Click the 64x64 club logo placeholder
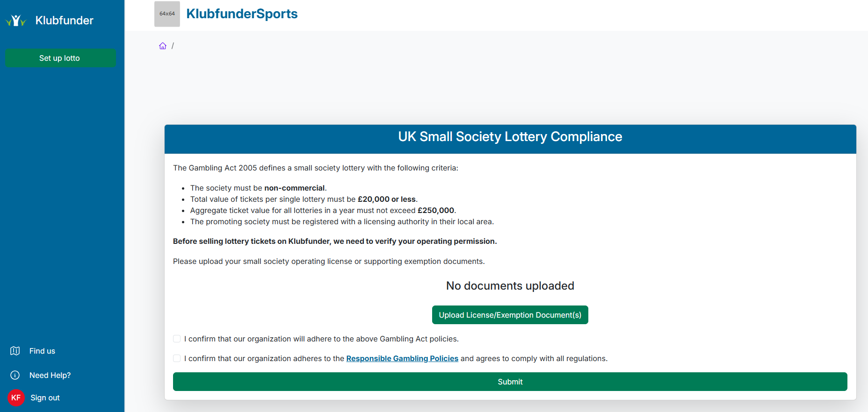The image size is (868, 412). point(166,14)
